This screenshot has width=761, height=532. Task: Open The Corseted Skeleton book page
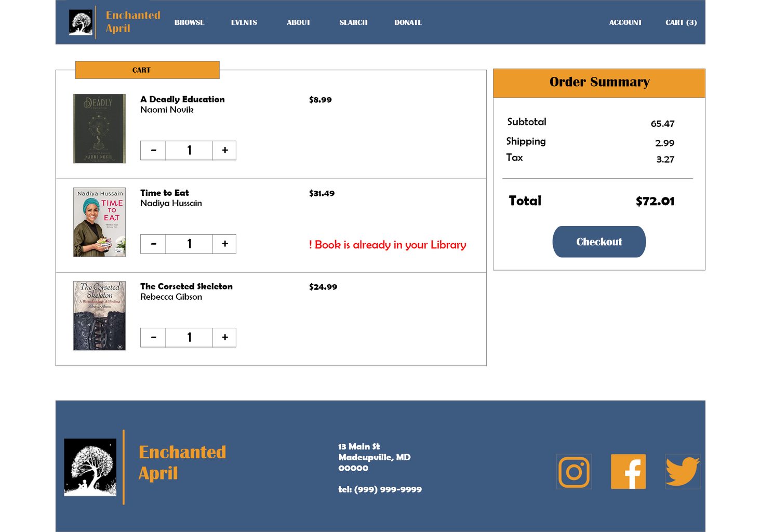point(186,286)
